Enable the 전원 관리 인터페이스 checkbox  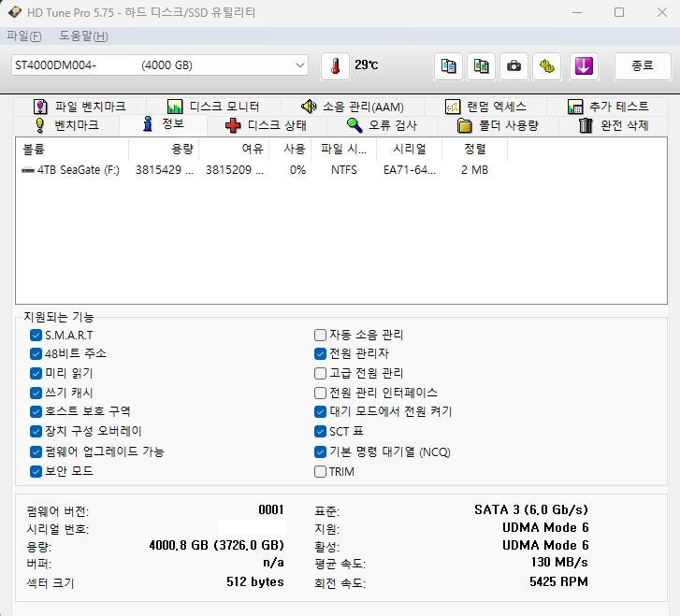[x=320, y=393]
